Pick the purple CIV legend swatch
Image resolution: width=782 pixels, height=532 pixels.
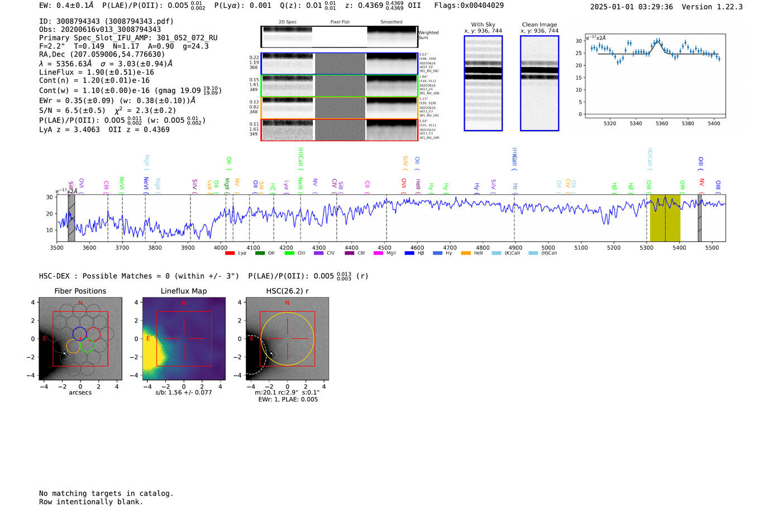pos(319,253)
